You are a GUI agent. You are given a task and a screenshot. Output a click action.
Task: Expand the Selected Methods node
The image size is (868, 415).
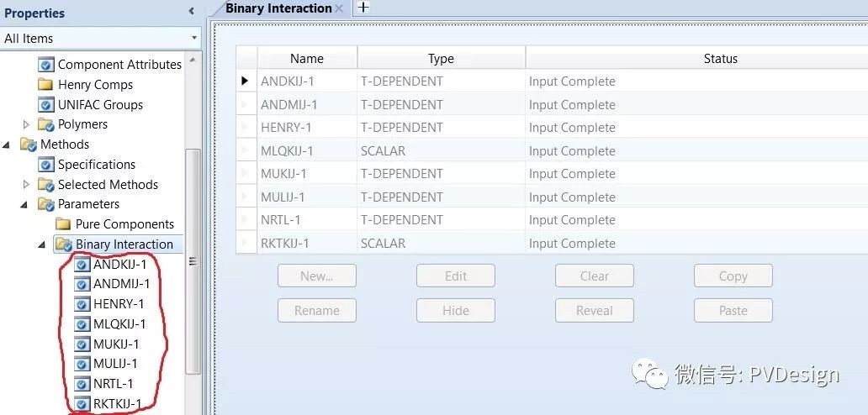26,185
